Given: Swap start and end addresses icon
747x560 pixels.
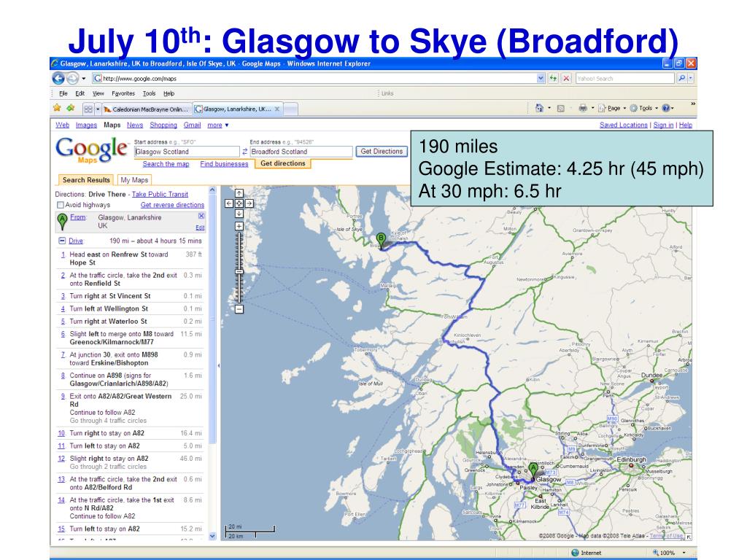Looking at the screenshot, I should point(245,152).
